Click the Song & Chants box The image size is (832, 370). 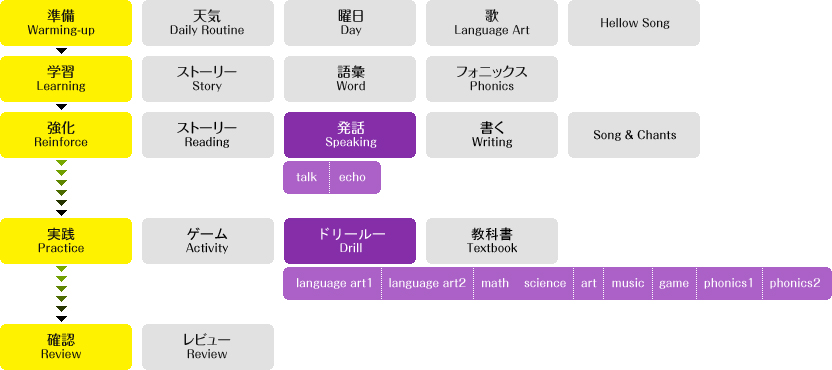(x=634, y=135)
